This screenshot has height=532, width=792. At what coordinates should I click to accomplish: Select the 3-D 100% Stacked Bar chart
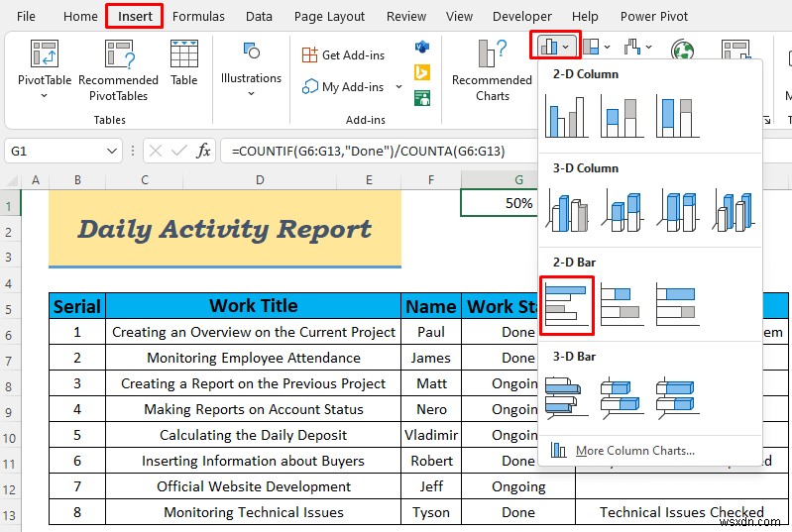pyautogui.click(x=678, y=398)
